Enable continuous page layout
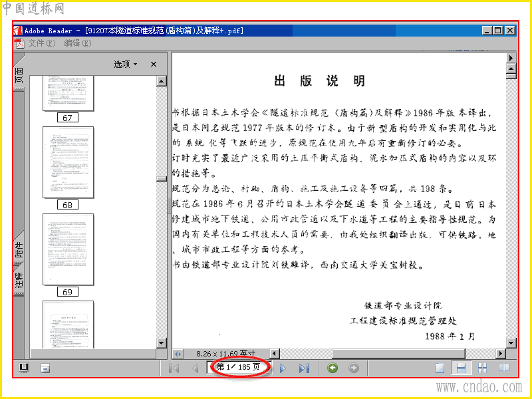Screen dimensions: 532x399 click(461, 368)
